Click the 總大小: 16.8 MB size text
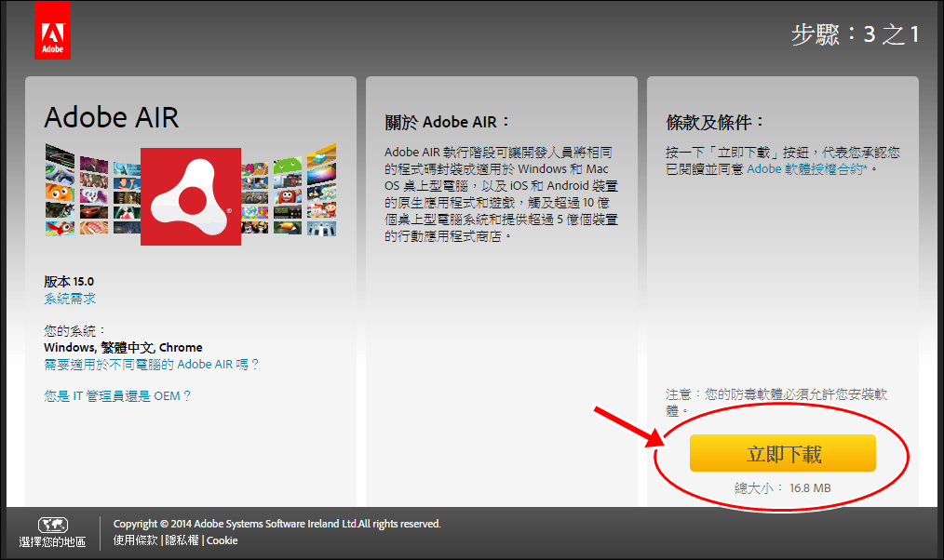944x560 pixels. [783, 487]
